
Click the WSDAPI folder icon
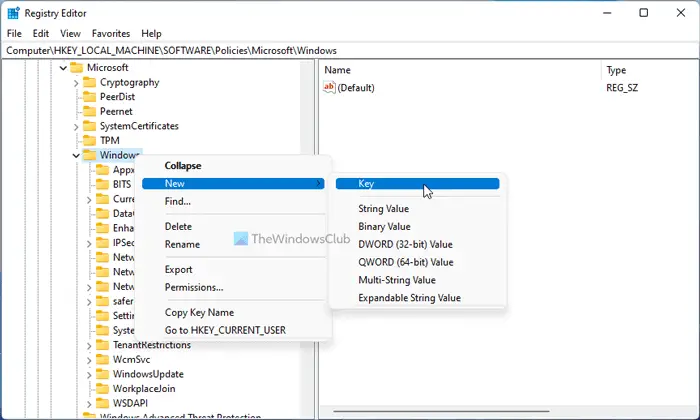[103, 403]
